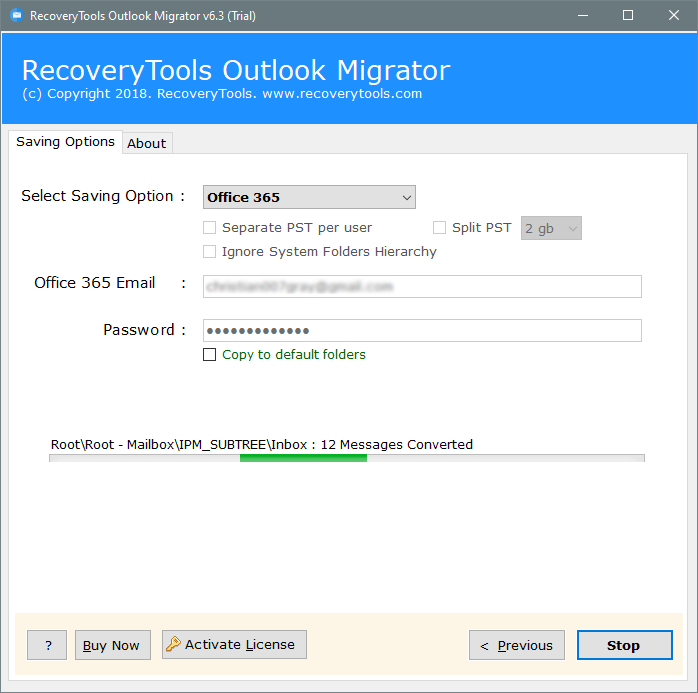Switch to the Saving Options tab

(x=65, y=142)
